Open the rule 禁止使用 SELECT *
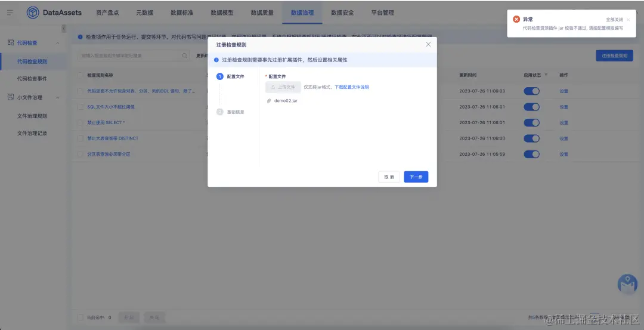This screenshot has width=644, height=330. [x=106, y=122]
